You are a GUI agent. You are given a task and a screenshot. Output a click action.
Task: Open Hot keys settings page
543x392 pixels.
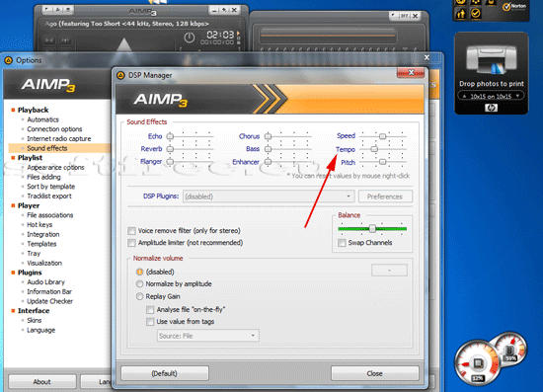pyautogui.click(x=39, y=225)
